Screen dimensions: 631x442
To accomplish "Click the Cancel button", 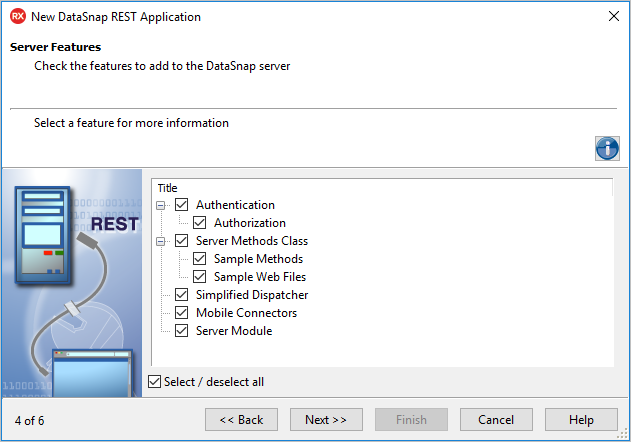I will (x=496, y=420).
